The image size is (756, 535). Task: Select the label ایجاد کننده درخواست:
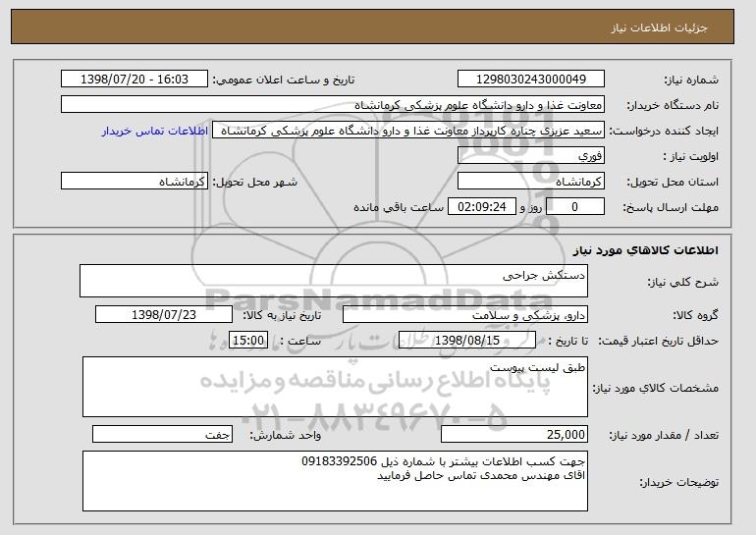[x=664, y=131]
